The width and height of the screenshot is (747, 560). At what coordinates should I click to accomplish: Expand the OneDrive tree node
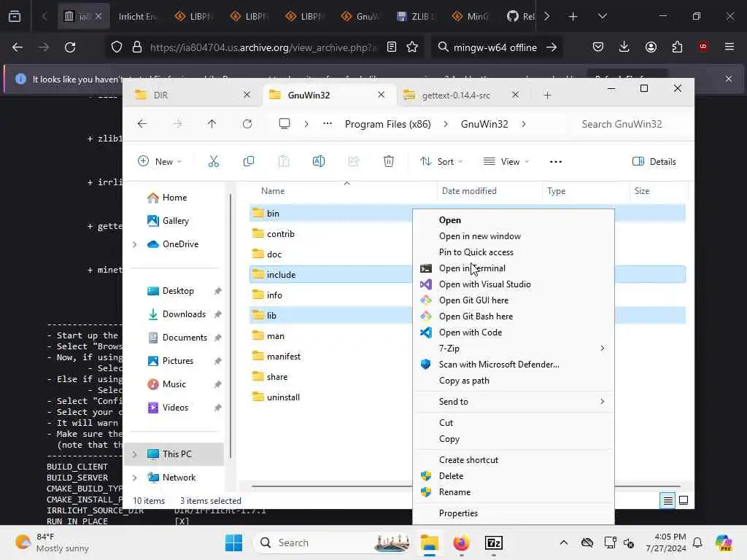click(x=134, y=244)
